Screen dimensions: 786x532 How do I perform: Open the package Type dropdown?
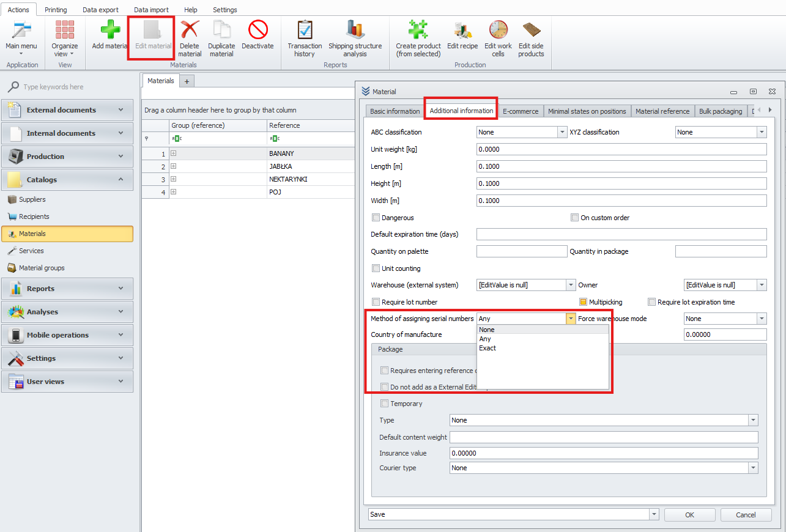[754, 420]
